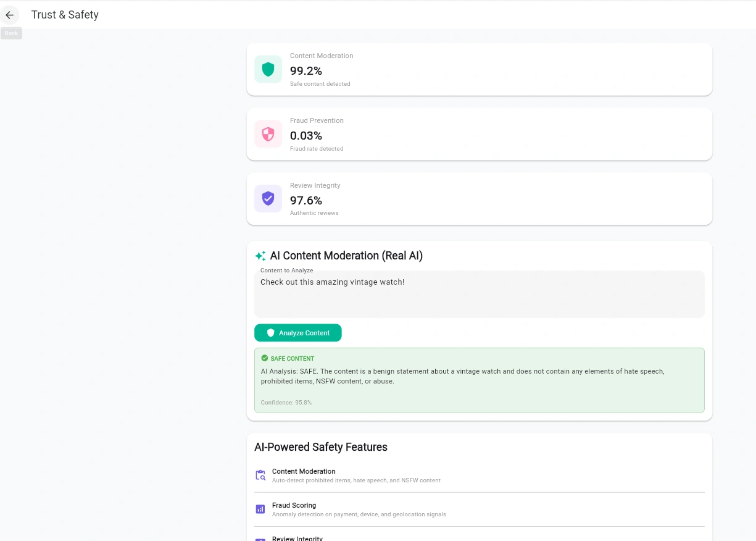Click the green Content Moderation shield icon
The height and width of the screenshot is (541, 756).
(x=268, y=69)
